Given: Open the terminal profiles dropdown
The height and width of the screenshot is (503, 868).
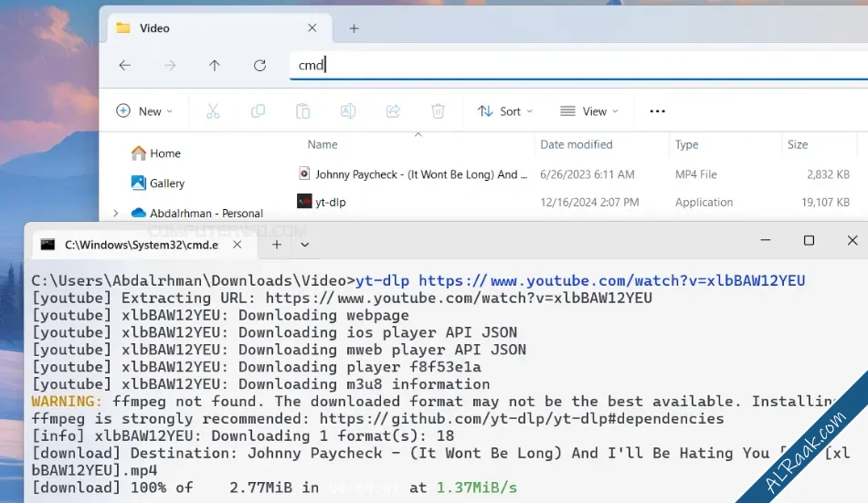Looking at the screenshot, I should [304, 245].
